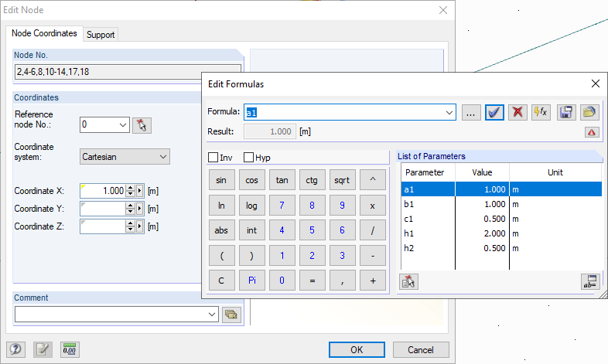The height and width of the screenshot is (364, 608).
Task: Apply formula with the blue checkmark icon
Action: coord(495,112)
